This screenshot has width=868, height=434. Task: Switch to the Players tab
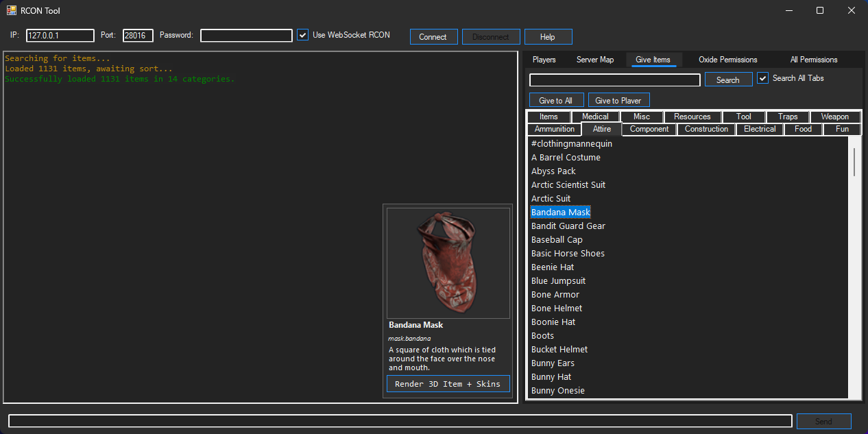544,60
